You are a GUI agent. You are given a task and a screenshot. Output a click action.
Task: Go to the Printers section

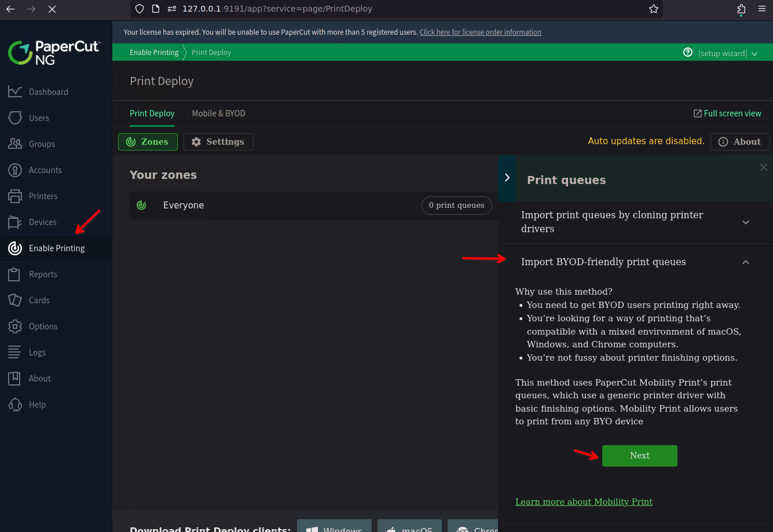[43, 196]
